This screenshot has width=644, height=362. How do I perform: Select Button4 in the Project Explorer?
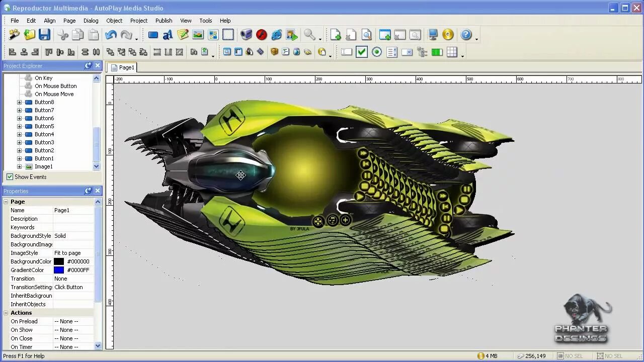point(44,134)
